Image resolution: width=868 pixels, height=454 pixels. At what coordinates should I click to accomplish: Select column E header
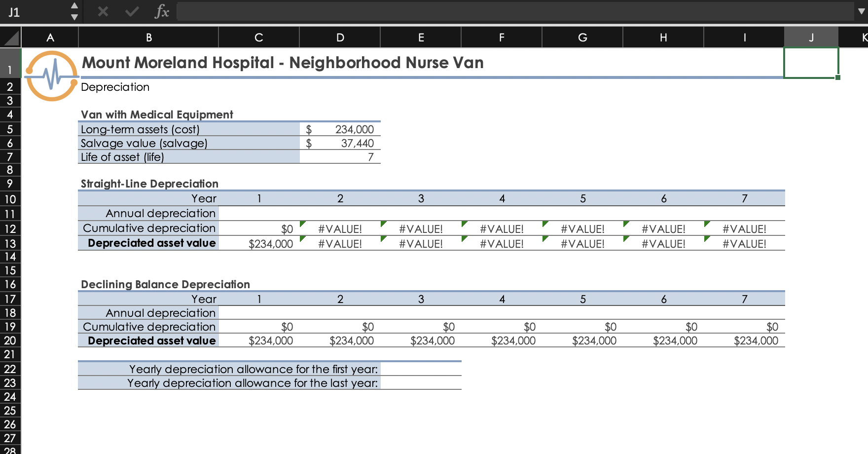(x=421, y=38)
